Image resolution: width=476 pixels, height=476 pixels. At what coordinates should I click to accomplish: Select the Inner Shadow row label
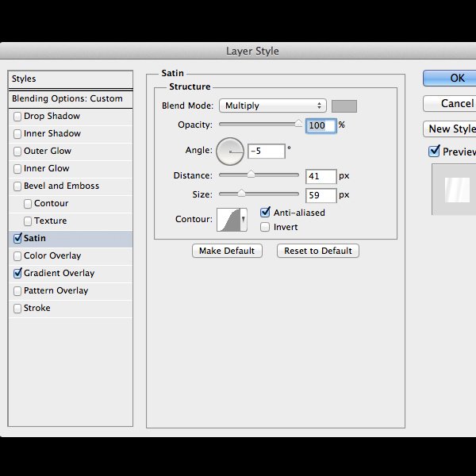(52, 133)
